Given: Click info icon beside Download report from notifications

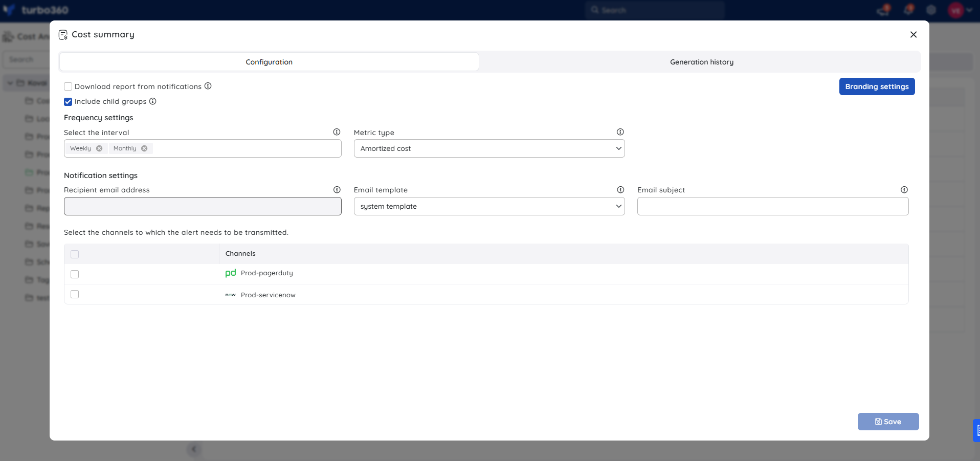Looking at the screenshot, I should (x=208, y=86).
